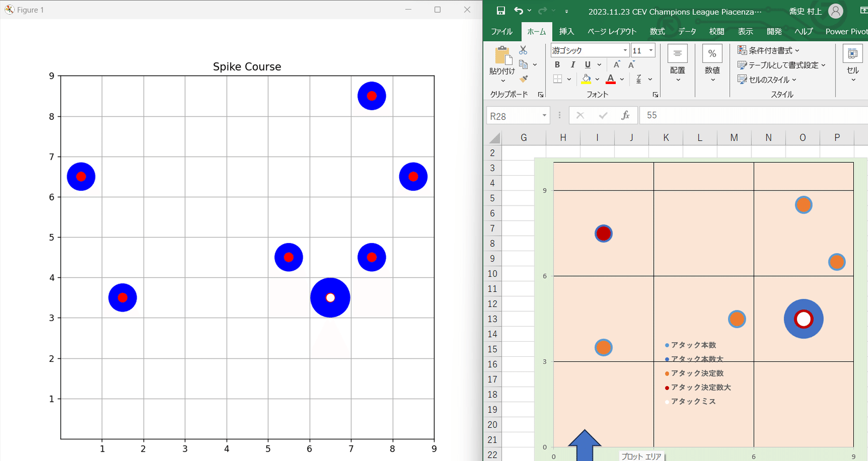
Task: Open the Borders dropdown arrow
Action: [x=569, y=79]
